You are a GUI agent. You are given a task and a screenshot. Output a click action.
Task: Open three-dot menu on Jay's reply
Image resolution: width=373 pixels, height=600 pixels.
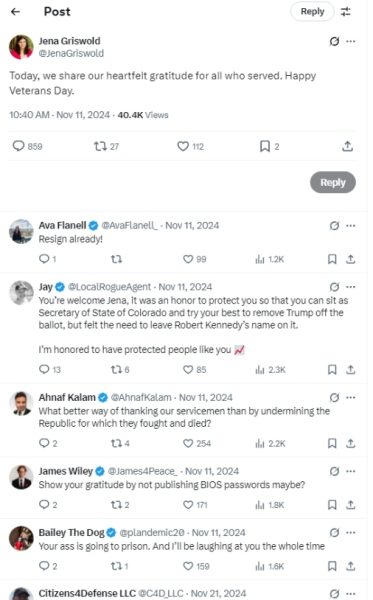[351, 287]
